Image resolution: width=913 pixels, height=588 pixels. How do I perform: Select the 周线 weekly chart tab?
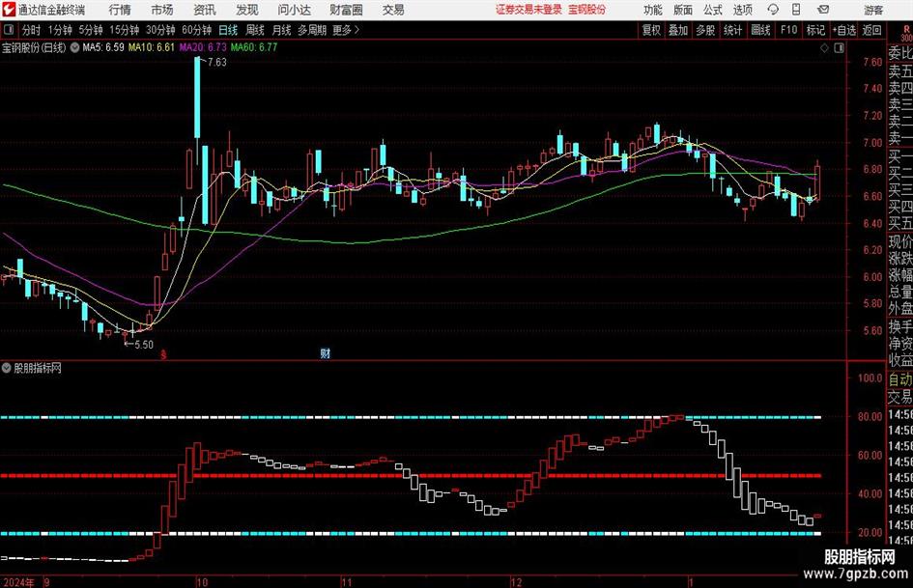tap(255, 30)
